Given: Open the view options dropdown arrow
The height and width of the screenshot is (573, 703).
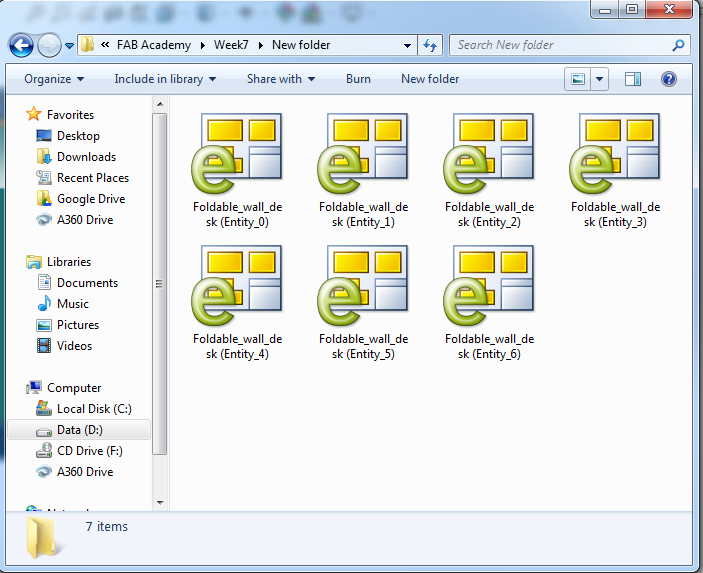Looking at the screenshot, I should tap(599, 79).
